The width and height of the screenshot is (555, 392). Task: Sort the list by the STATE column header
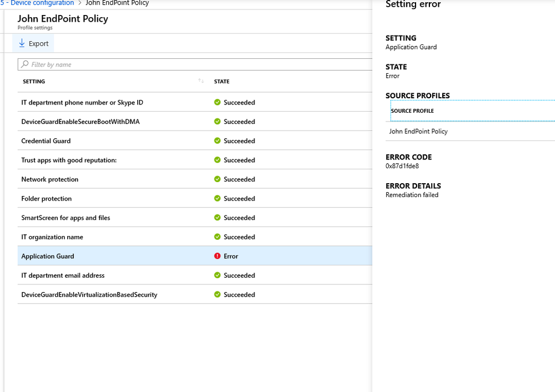tap(222, 82)
